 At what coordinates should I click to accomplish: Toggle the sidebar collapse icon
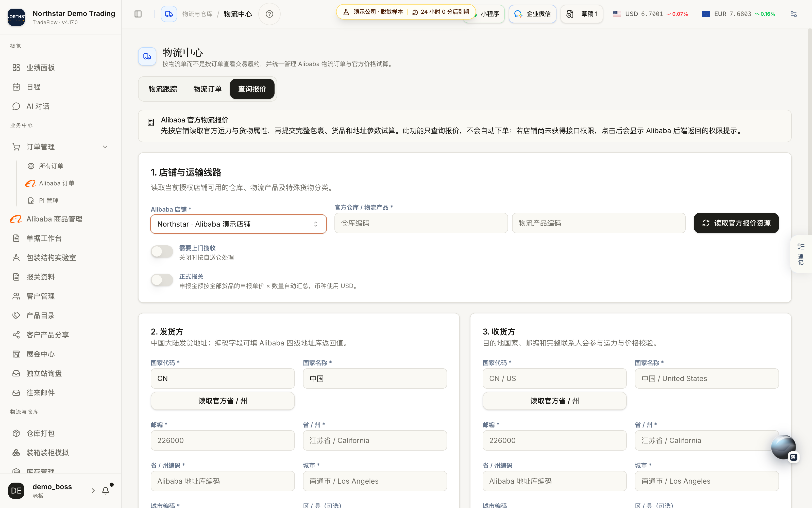[138, 14]
